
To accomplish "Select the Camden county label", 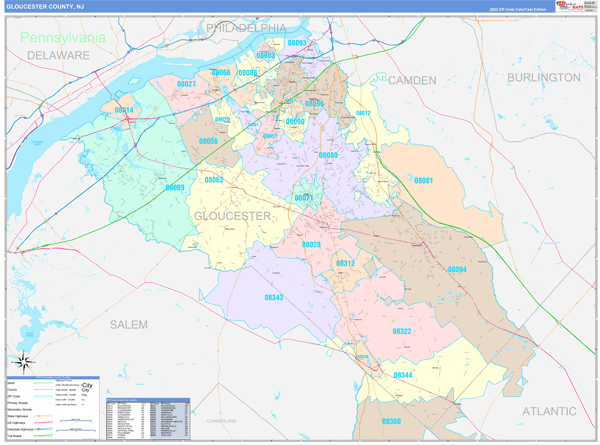I will pos(412,79).
